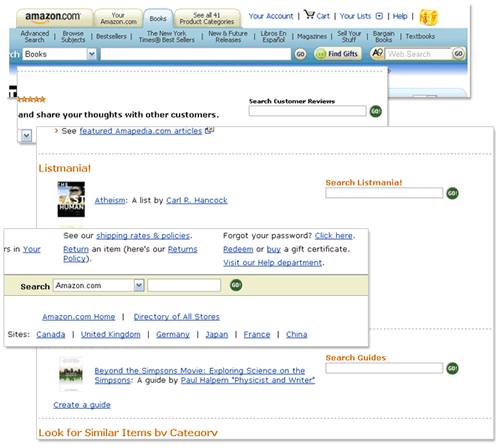Open Your Account link

pyautogui.click(x=271, y=16)
